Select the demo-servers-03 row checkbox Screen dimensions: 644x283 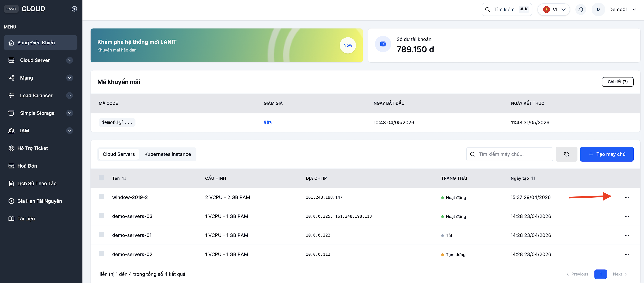coord(101,216)
